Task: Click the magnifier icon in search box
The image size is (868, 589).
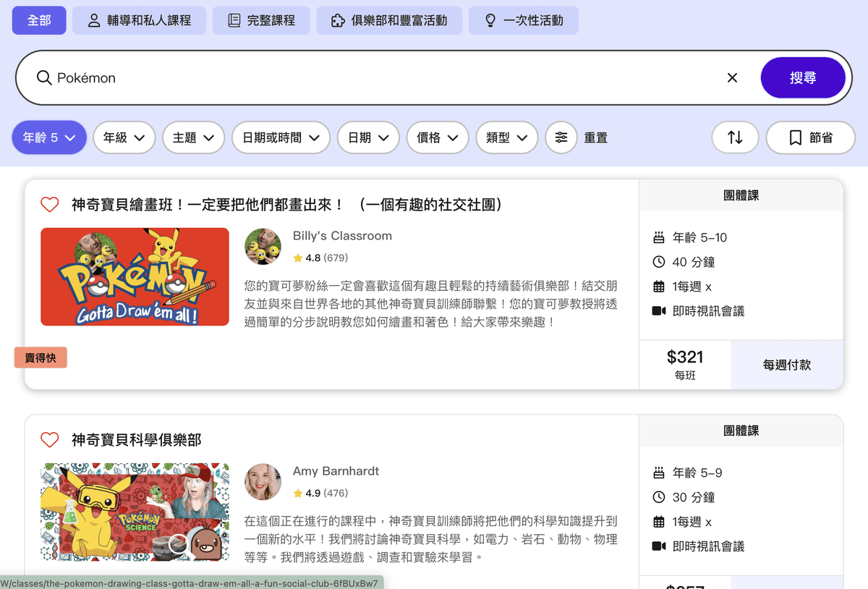Action: click(44, 77)
